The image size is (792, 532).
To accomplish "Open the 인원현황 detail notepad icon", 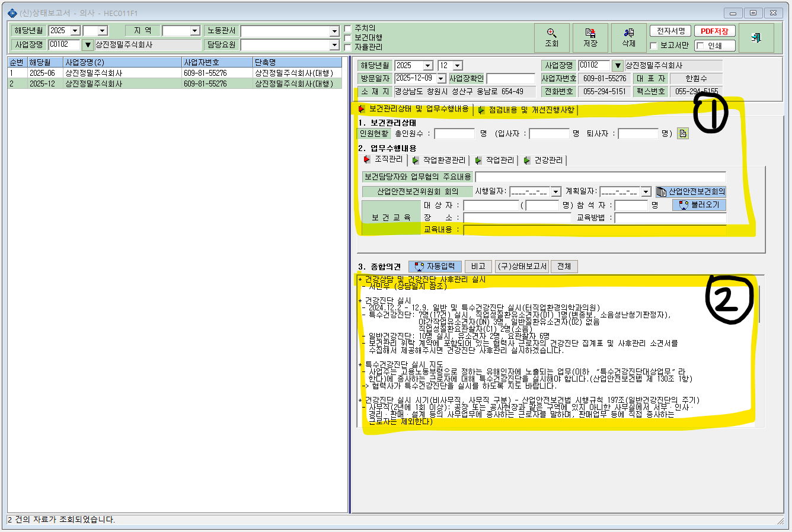I will pos(683,133).
